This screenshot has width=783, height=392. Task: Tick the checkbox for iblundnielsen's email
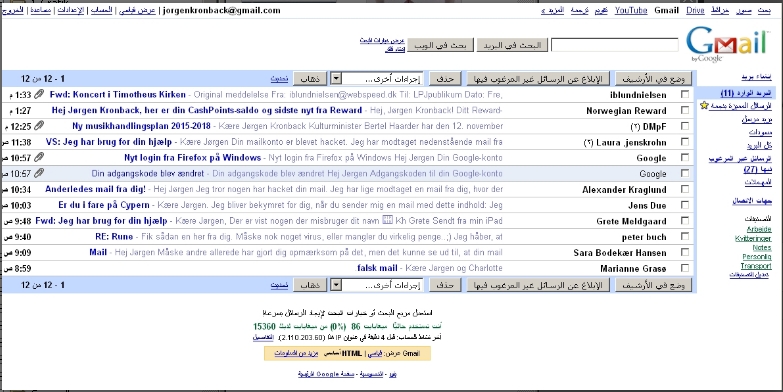point(685,94)
